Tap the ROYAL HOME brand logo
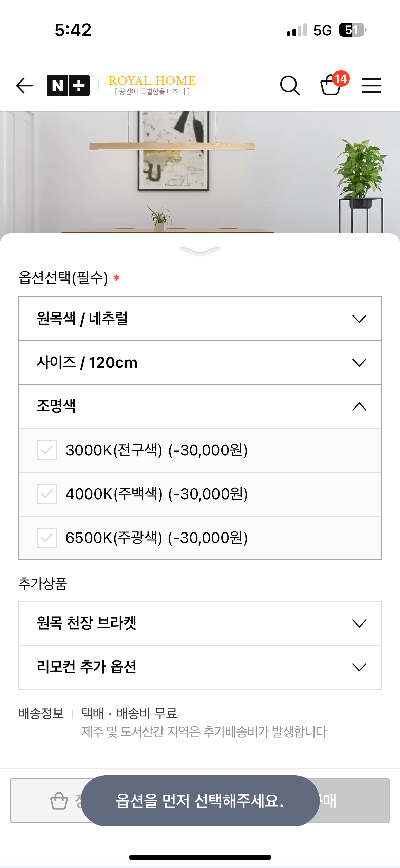 point(152,85)
